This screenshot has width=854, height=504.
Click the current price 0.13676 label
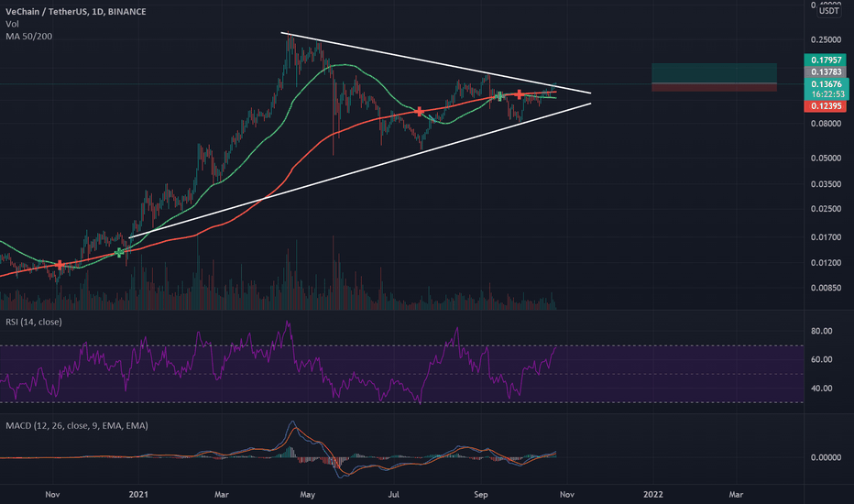click(827, 84)
